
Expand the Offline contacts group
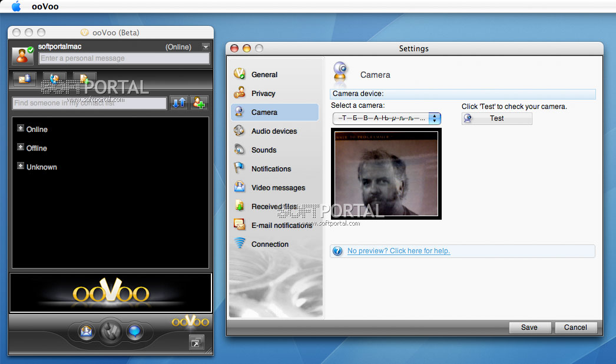(x=21, y=147)
